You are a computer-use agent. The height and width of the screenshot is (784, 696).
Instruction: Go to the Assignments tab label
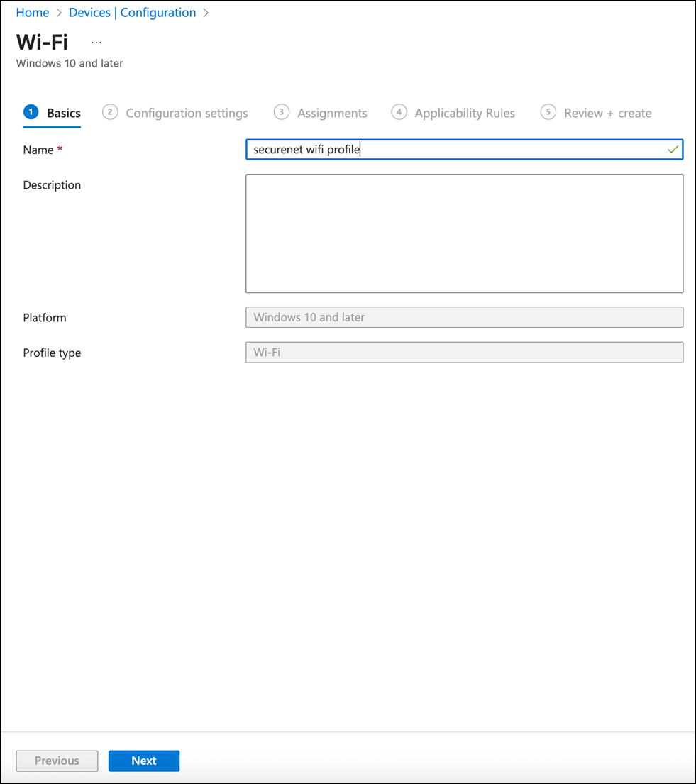332,113
